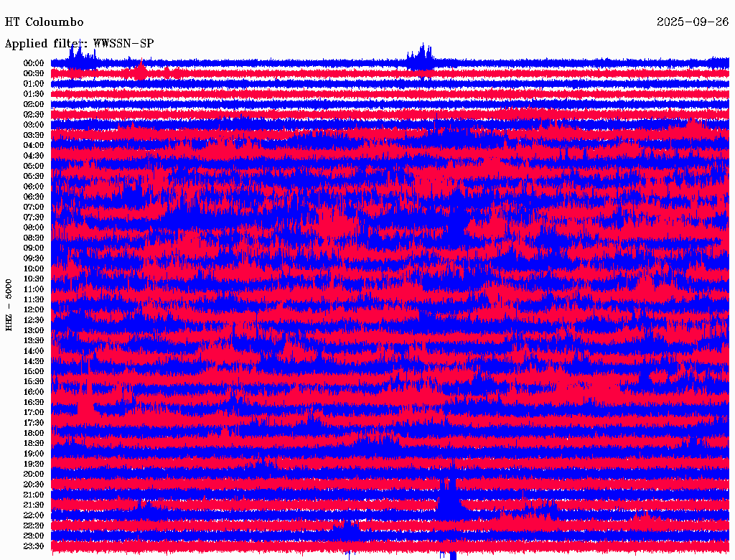The width and height of the screenshot is (735, 560).
Task: Select the 21:30 time row label
Action: [x=34, y=505]
